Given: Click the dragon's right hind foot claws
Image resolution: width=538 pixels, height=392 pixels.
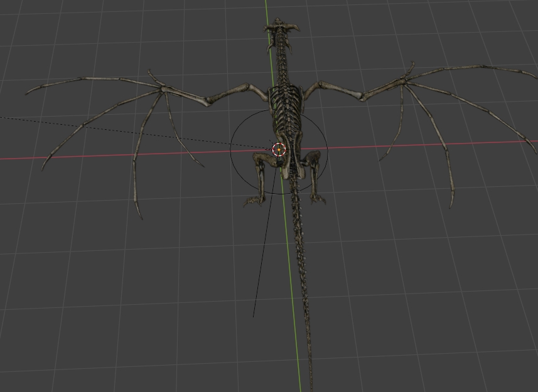Looking at the screenshot, I should (x=318, y=199).
